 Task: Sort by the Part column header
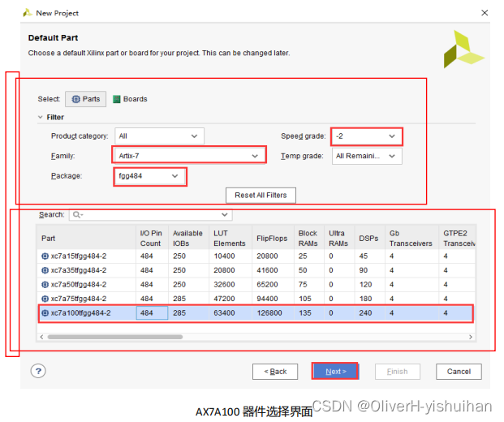(x=86, y=238)
